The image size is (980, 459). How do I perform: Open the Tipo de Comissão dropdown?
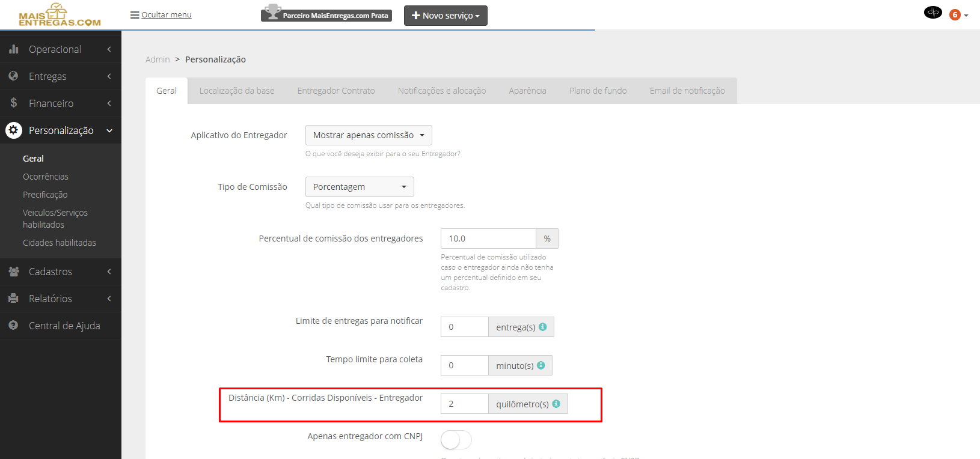[x=360, y=187]
